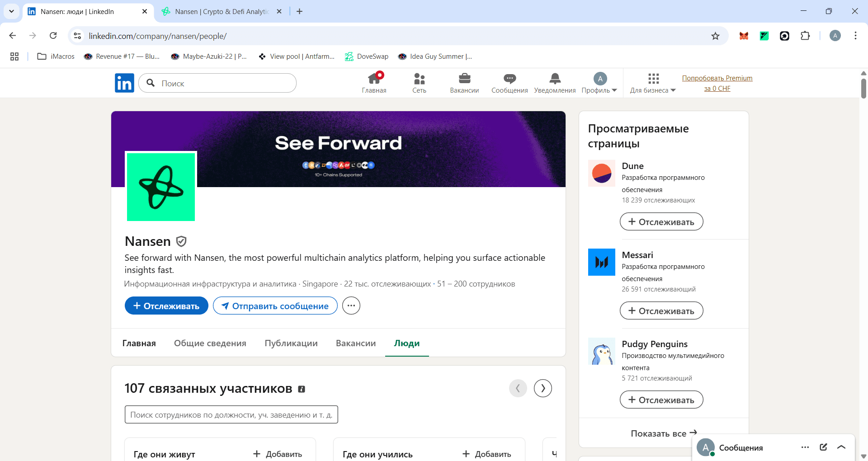
Task: Switch to the Вакансии company tab
Action: 356,343
